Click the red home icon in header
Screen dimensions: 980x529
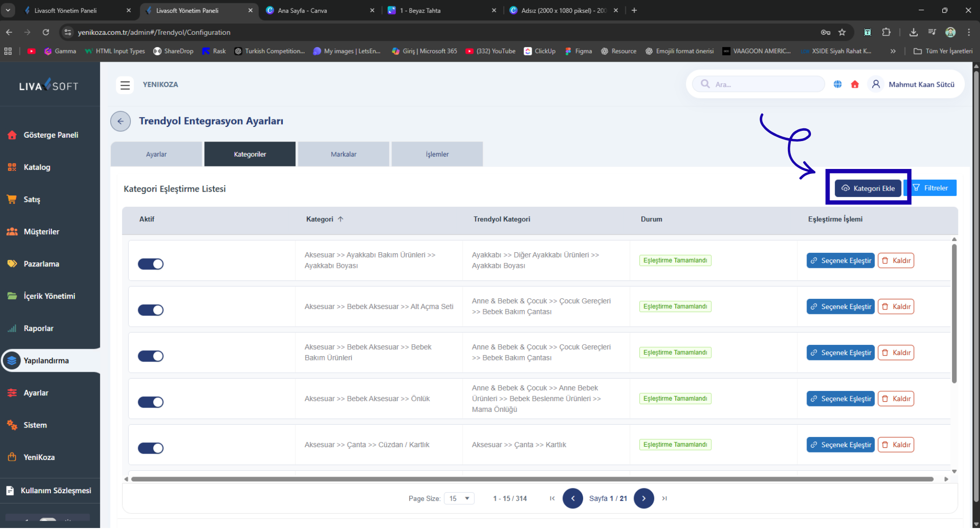coord(855,84)
